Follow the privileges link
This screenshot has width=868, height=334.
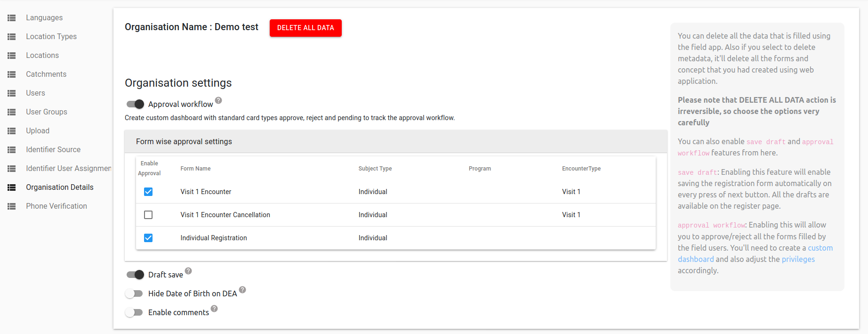[798, 259]
